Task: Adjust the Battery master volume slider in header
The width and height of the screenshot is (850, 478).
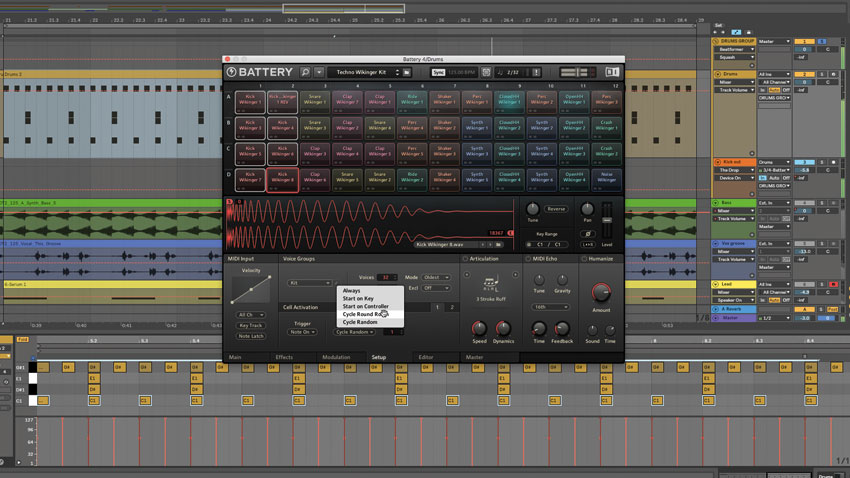Action: [577, 72]
